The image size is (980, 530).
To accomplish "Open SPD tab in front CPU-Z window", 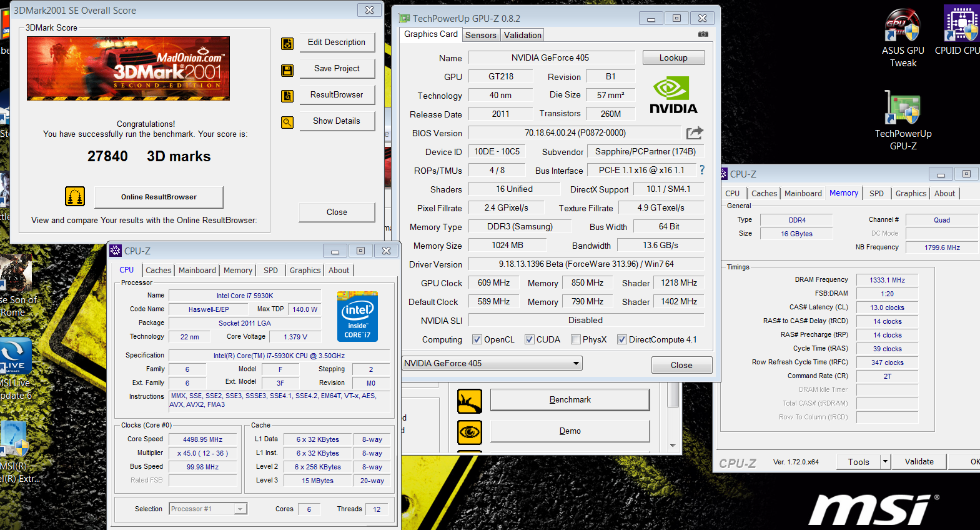I will point(270,270).
